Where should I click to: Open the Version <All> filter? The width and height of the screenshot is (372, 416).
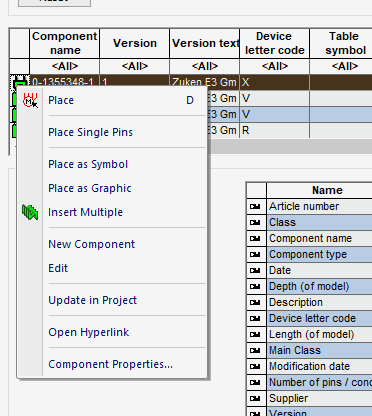135,66
